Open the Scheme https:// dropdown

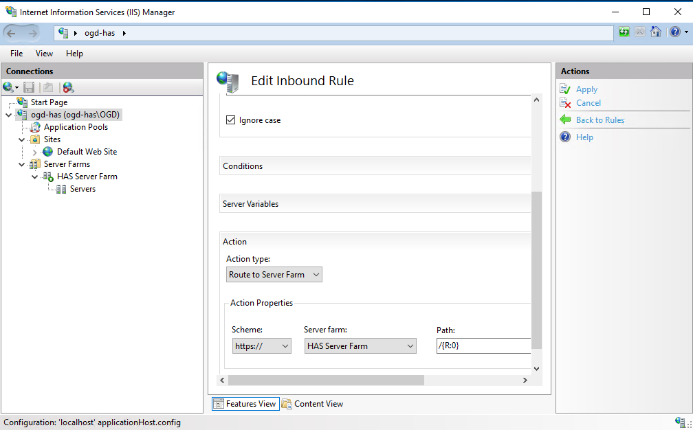pyautogui.click(x=262, y=346)
